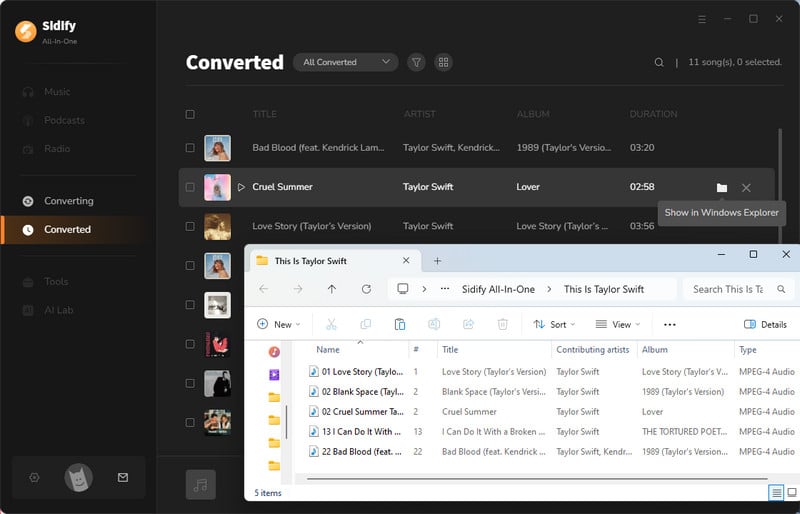The width and height of the screenshot is (800, 514).
Task: Click the Love Story album thumbnail
Action: tap(217, 227)
